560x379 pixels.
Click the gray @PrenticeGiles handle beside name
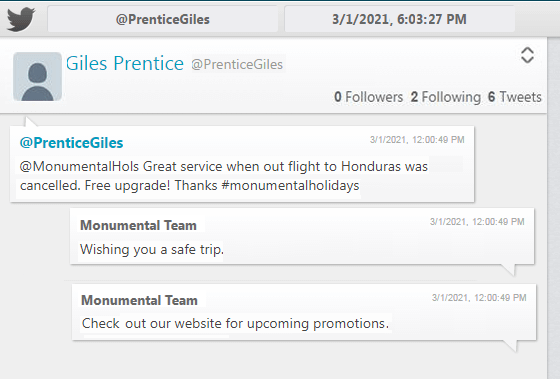237,64
